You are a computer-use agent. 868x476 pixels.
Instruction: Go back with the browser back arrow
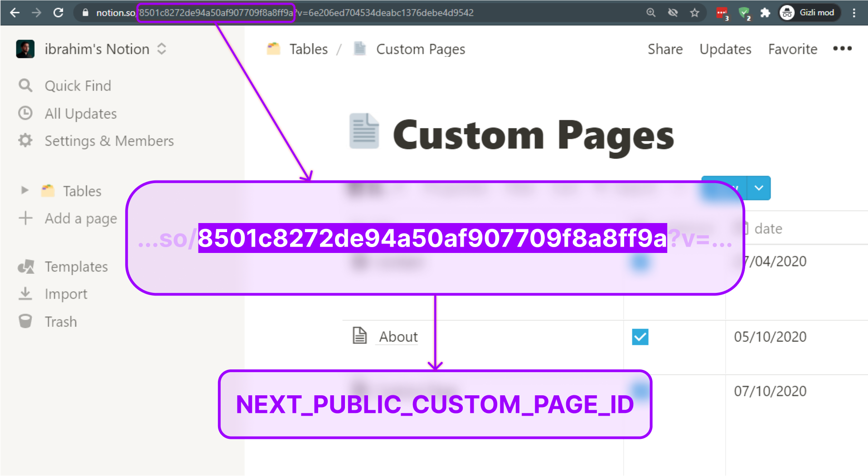(x=15, y=13)
